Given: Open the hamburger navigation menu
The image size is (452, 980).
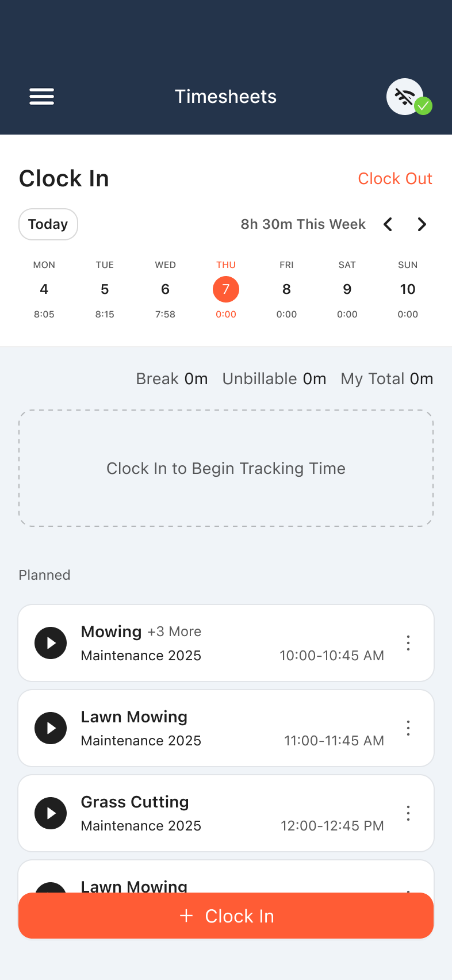Looking at the screenshot, I should [x=42, y=97].
